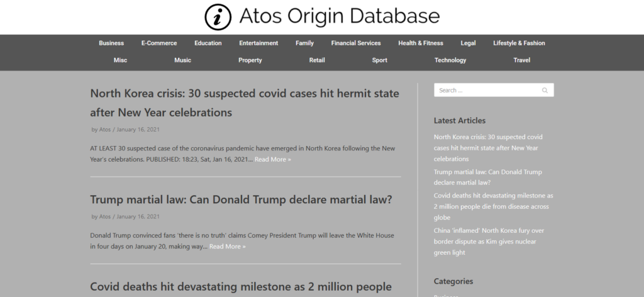Click Read More under Trump martial law excerpt
The height and width of the screenshot is (297, 644).
click(227, 247)
